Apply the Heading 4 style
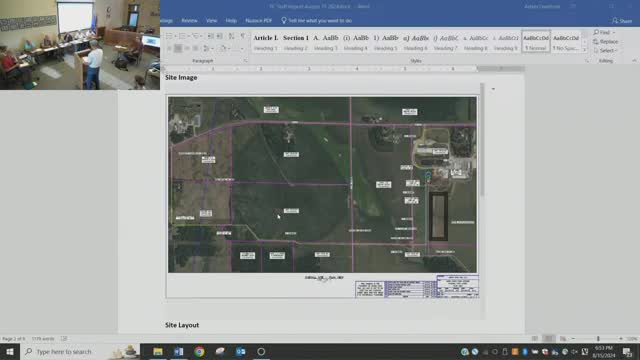The height and width of the screenshot is (360, 640). point(355,42)
